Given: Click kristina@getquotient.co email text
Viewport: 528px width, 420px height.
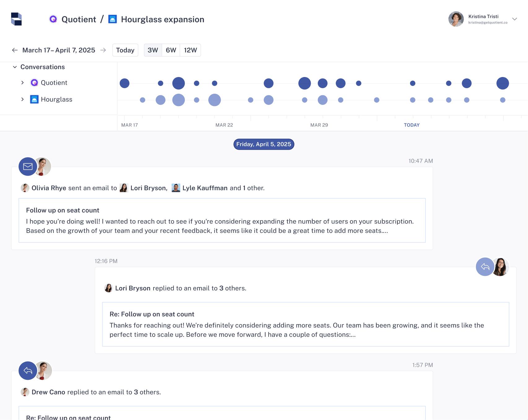Looking at the screenshot, I should [x=488, y=23].
